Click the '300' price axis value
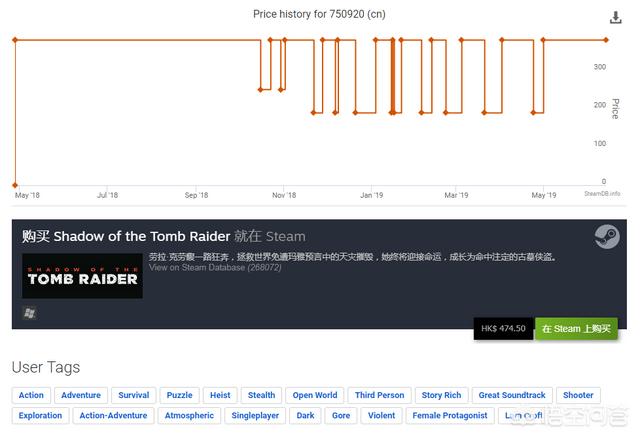This screenshot has width=640, height=438. click(x=600, y=67)
